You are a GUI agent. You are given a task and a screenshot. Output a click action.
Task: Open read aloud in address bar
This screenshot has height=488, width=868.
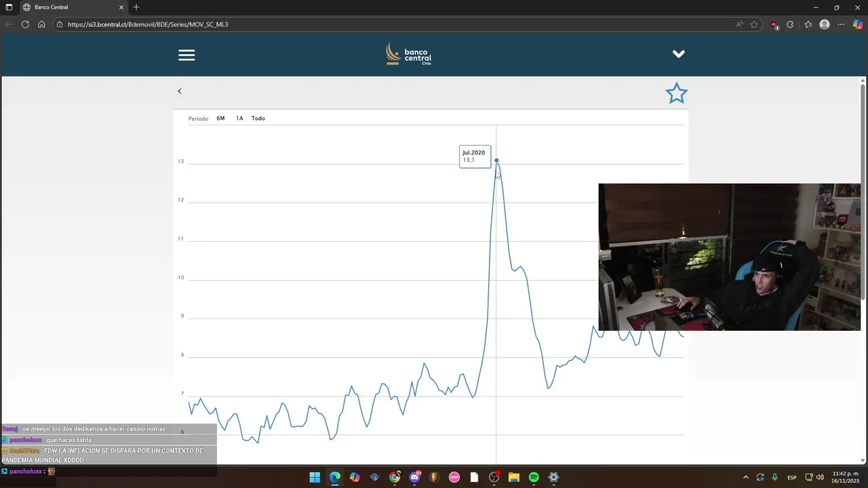[739, 24]
